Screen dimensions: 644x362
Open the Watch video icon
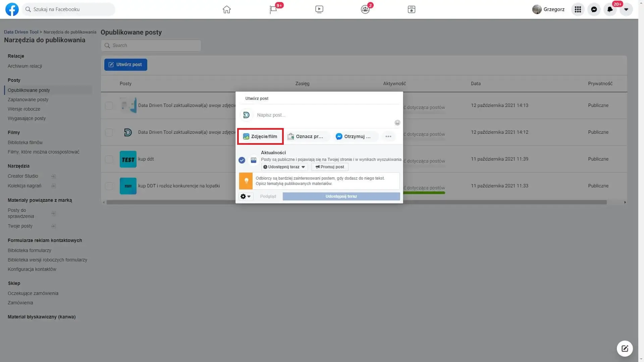[x=319, y=9]
